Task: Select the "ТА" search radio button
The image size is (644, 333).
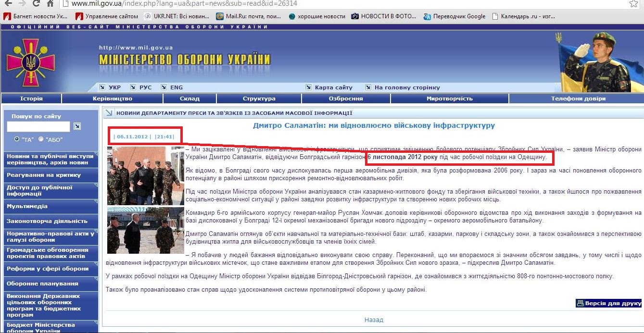Action: [17, 139]
